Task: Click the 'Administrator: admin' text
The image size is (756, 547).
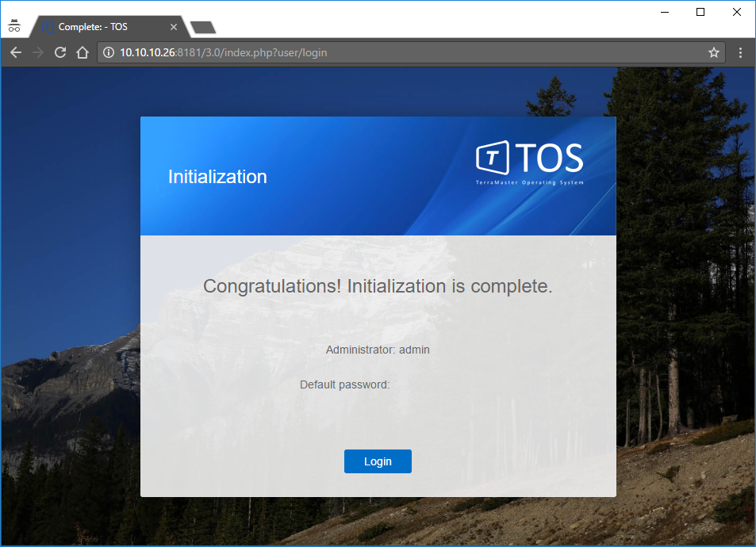Action: (x=378, y=350)
